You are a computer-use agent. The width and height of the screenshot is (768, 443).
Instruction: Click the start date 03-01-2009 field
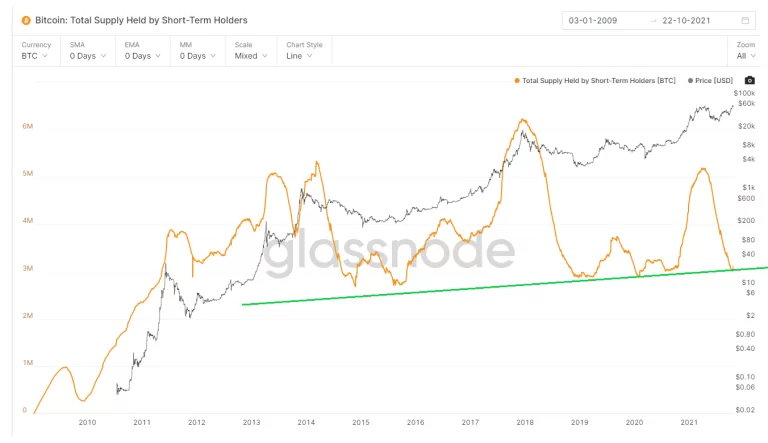(594, 20)
